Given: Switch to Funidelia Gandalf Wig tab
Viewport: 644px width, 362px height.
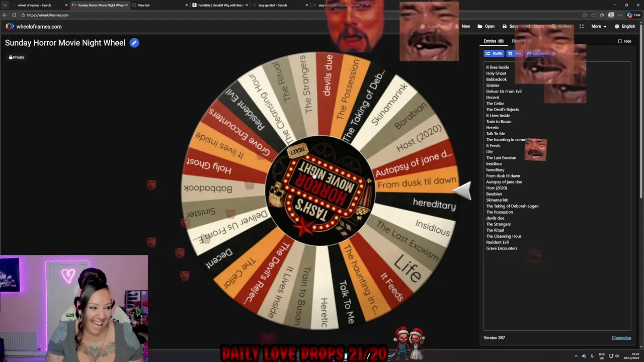Looking at the screenshot, I should (220, 5).
